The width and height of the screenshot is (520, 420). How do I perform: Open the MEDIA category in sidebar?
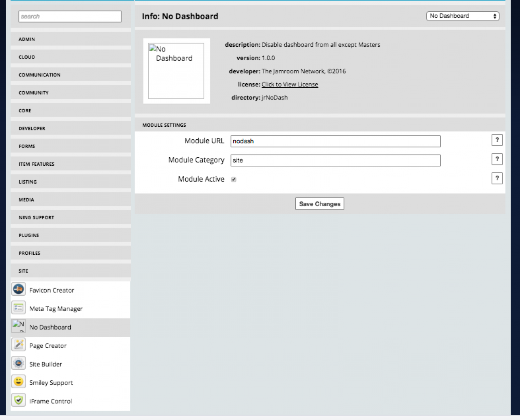71,200
